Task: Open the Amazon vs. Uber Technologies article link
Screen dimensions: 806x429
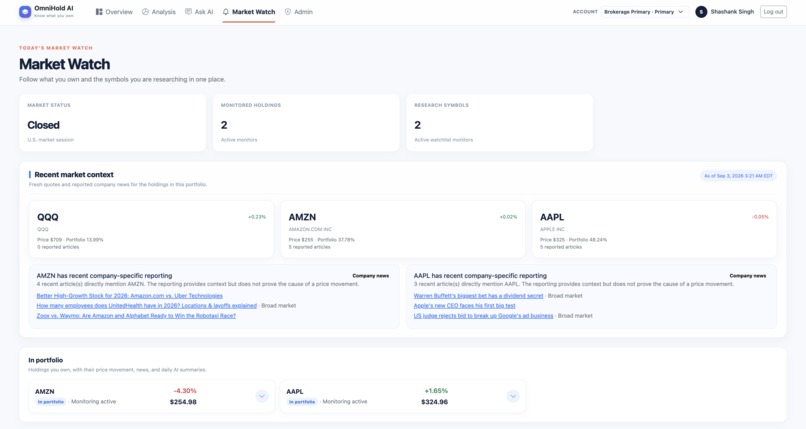Action: click(130, 296)
